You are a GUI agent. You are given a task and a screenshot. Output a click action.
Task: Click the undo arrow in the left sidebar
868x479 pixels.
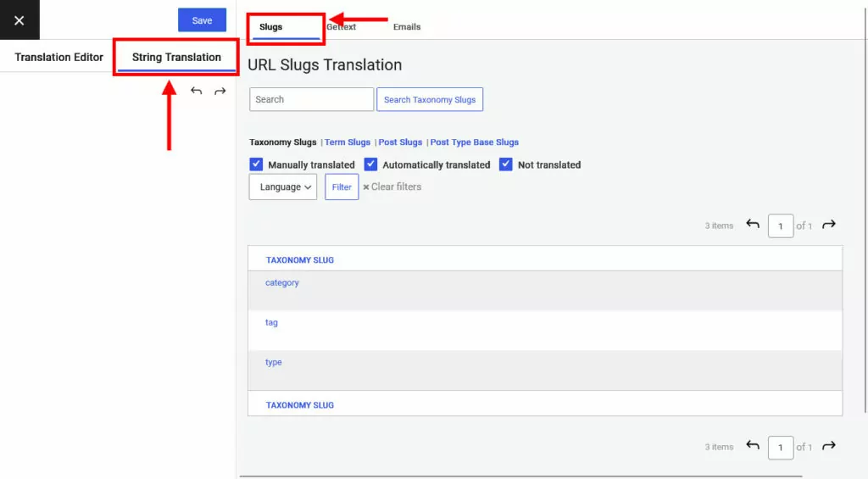point(196,91)
